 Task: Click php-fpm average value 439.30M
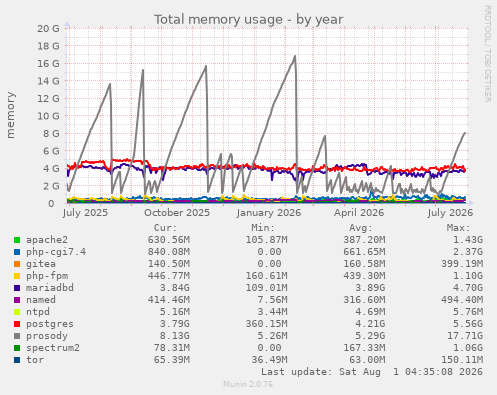364,276
